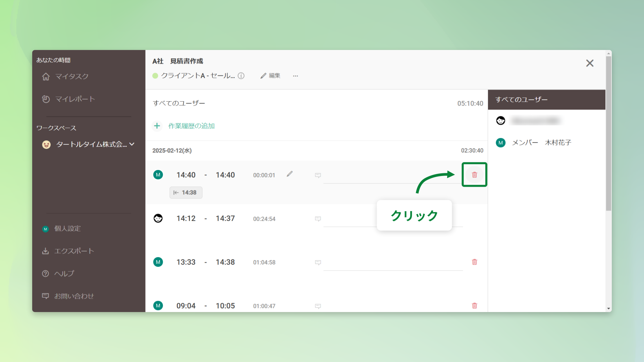Expand the タートルタイム株式会社 workspace dropdown
Viewport: 644px width, 362px height.
pos(132,144)
